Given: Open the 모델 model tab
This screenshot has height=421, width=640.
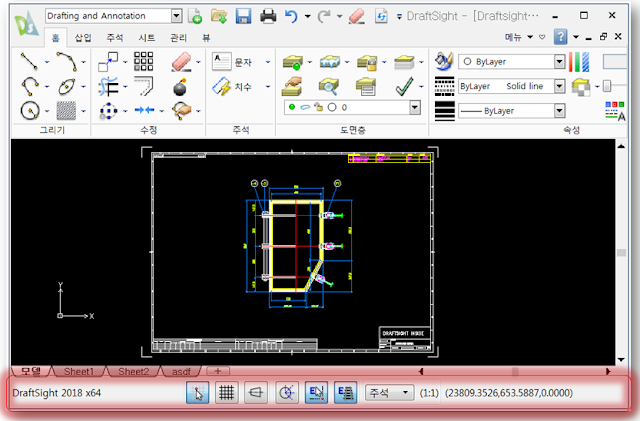Looking at the screenshot, I should [31, 372].
